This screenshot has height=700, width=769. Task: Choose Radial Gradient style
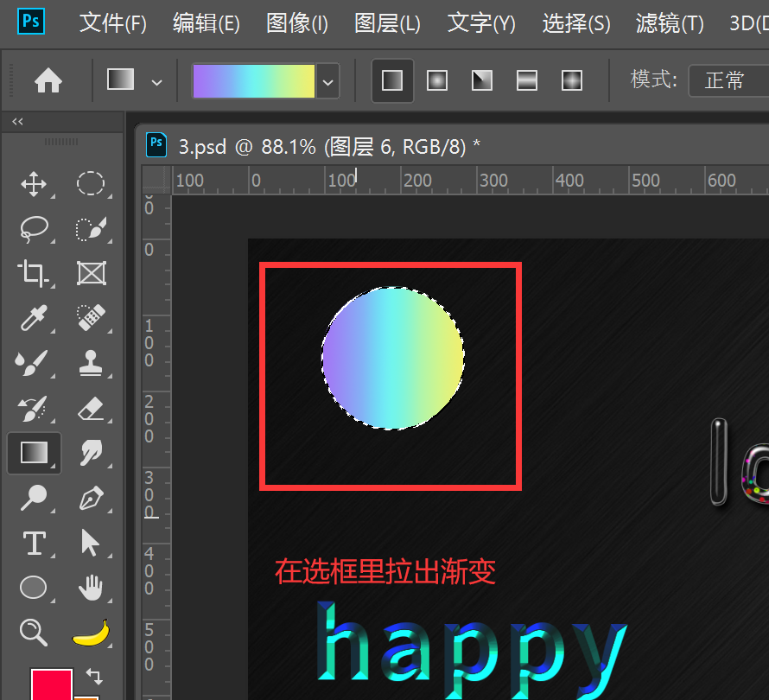(x=437, y=80)
